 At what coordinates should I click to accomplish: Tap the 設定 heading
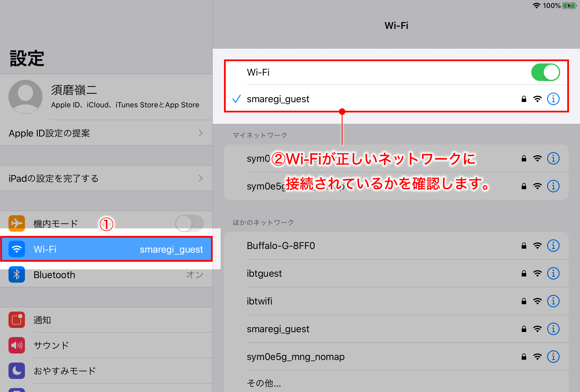(x=27, y=58)
